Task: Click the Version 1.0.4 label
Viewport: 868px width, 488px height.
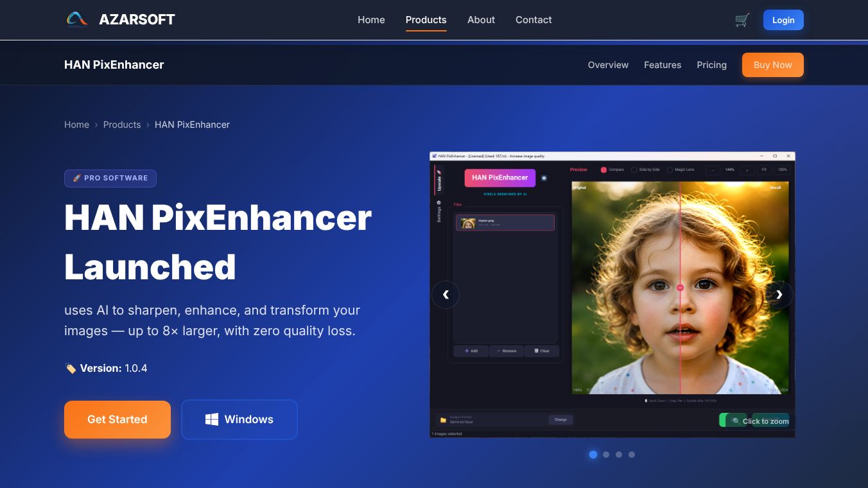Action: tap(106, 368)
